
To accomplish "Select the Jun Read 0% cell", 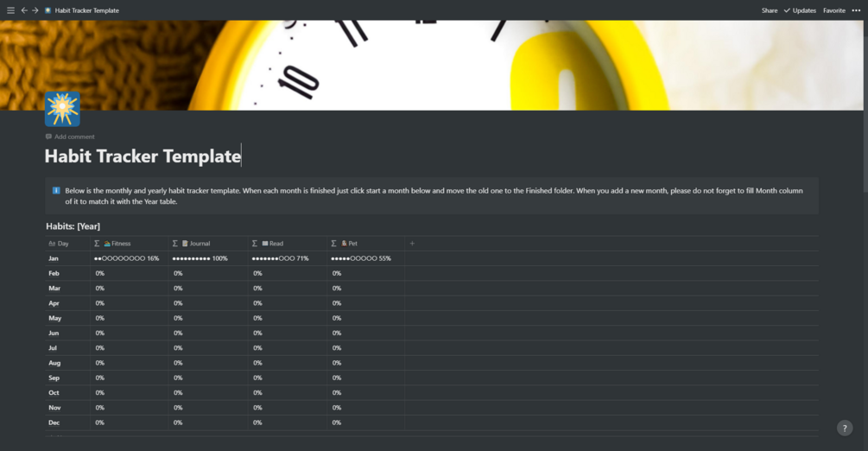I will click(x=288, y=333).
